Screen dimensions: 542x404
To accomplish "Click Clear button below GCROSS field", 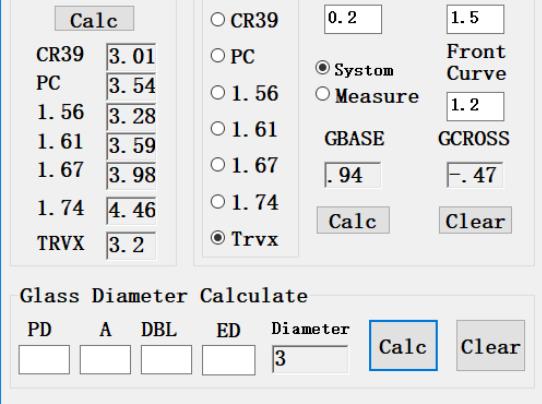I will click(475, 220).
